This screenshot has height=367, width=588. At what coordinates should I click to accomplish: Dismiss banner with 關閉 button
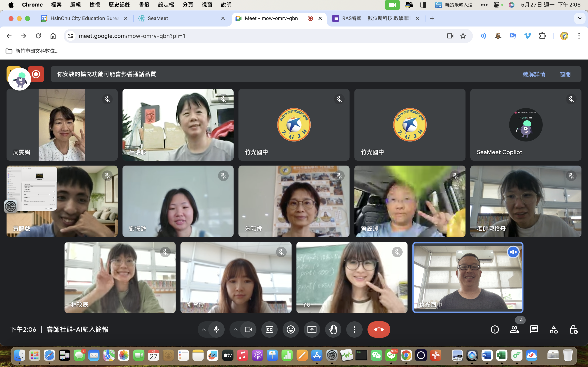[x=565, y=74]
